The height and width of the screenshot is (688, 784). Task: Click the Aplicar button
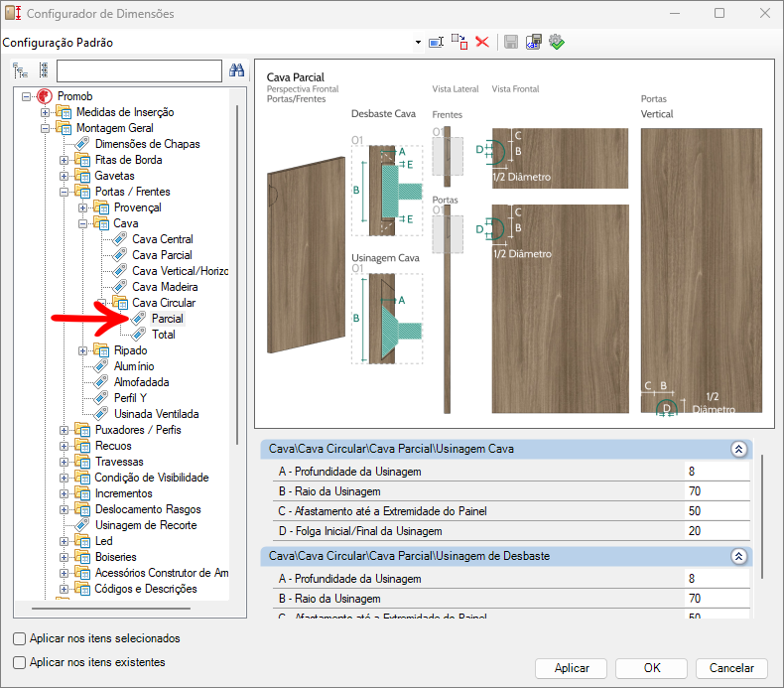(571, 668)
